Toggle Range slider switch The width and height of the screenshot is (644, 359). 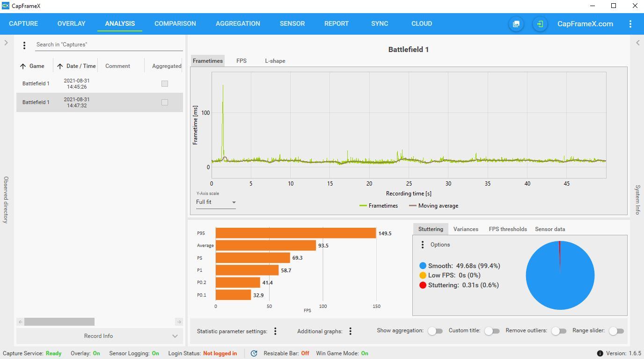click(x=616, y=331)
